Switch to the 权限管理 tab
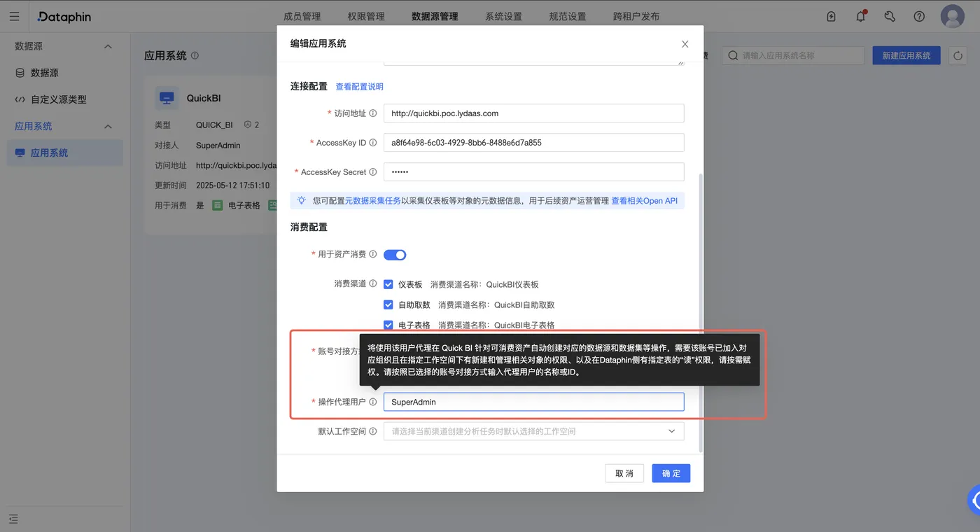This screenshot has height=532, width=980. [x=366, y=16]
